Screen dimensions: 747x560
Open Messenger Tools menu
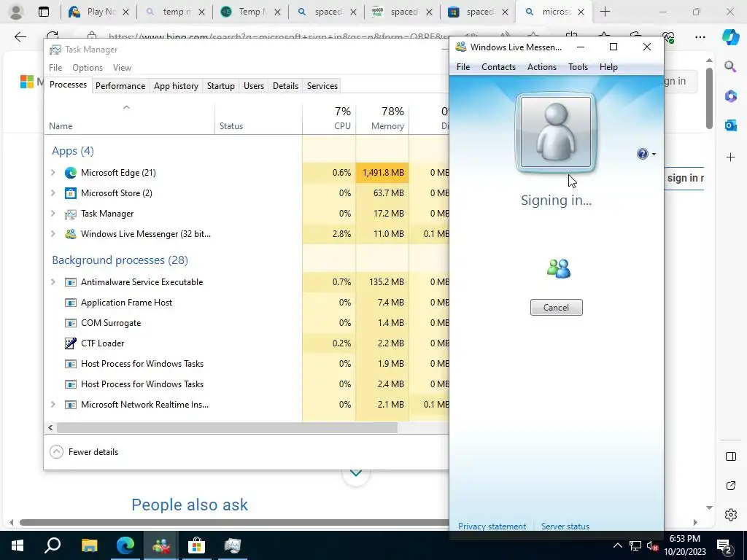[x=578, y=67]
